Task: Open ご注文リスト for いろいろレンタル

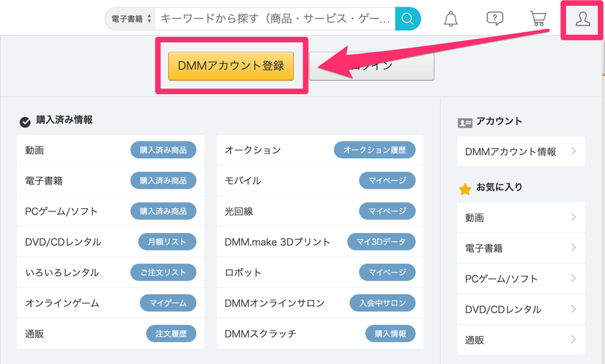Action: tap(163, 272)
